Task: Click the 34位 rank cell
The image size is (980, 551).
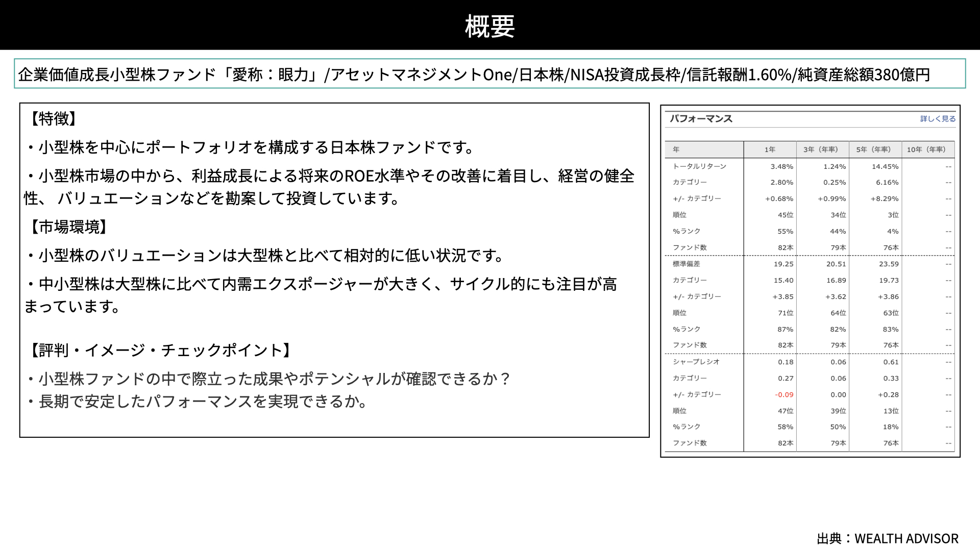Action: (838, 215)
